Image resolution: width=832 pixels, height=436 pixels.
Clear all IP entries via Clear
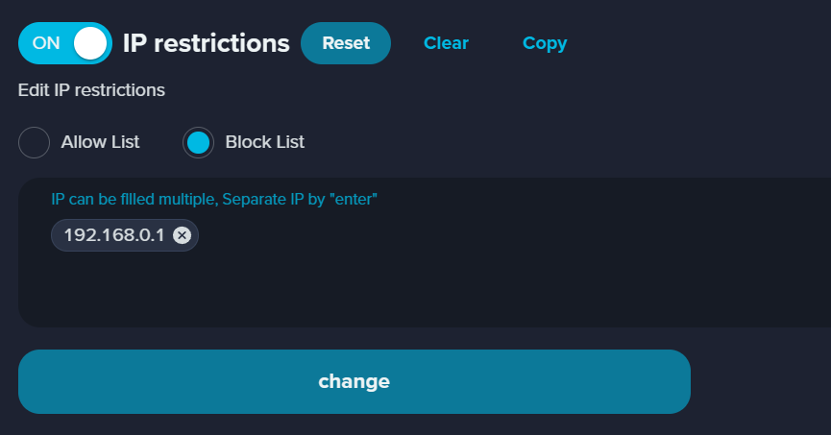446,43
